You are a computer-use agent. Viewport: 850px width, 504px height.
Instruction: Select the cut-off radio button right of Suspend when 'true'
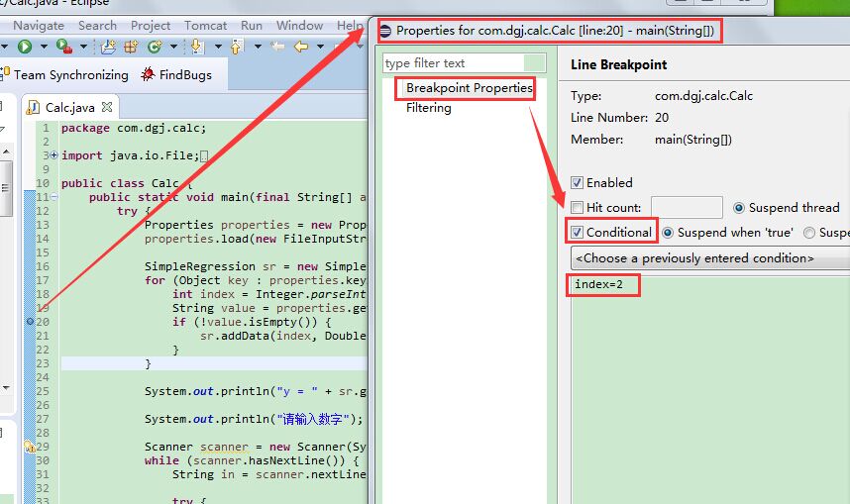809,233
